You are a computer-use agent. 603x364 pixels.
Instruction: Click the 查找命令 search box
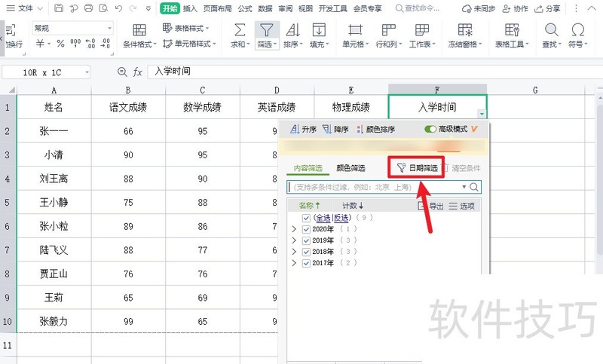click(418, 8)
